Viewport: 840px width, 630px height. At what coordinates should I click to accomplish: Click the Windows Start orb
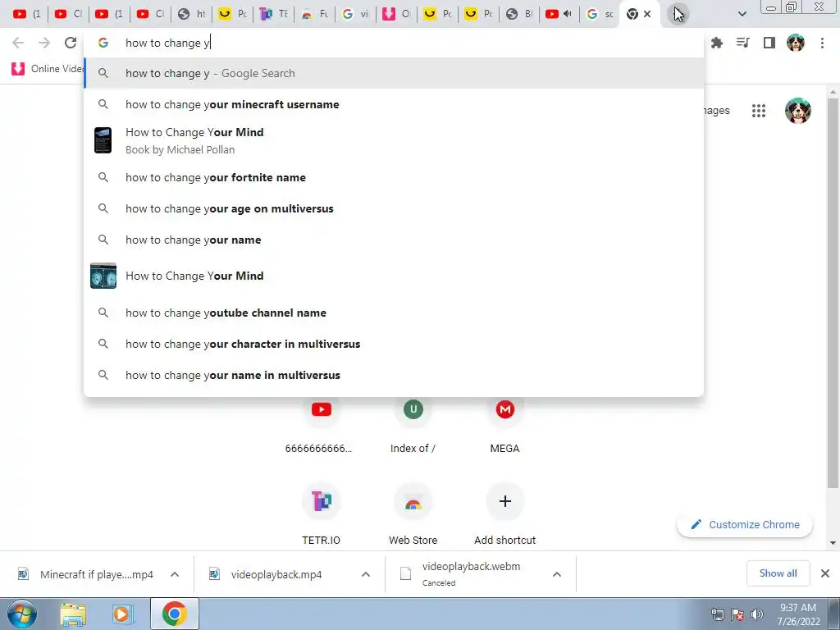coord(21,614)
